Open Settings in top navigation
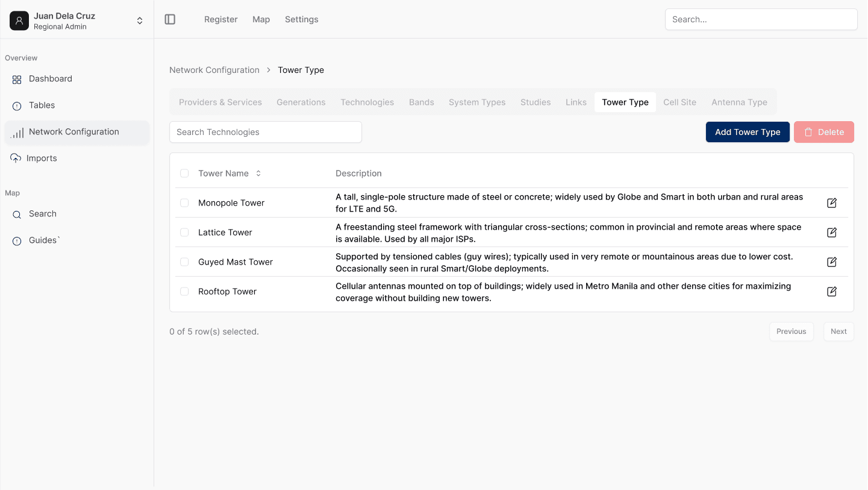 click(302, 19)
